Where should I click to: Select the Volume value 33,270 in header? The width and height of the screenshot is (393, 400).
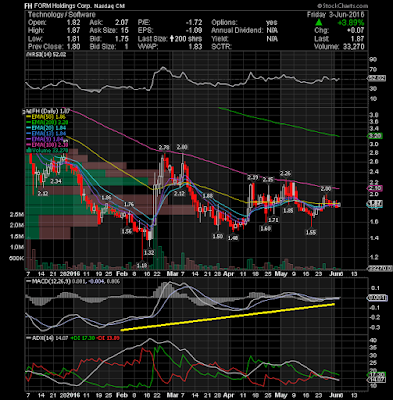pyautogui.click(x=353, y=47)
